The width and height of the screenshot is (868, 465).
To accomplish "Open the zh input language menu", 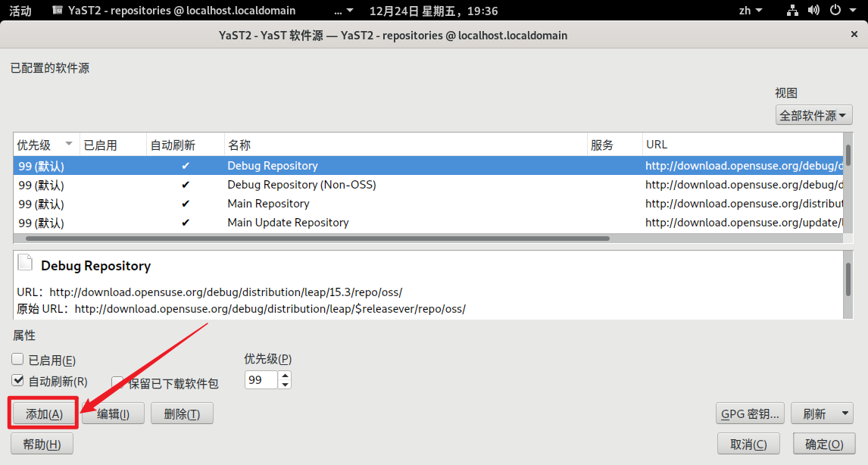I will click(x=750, y=11).
